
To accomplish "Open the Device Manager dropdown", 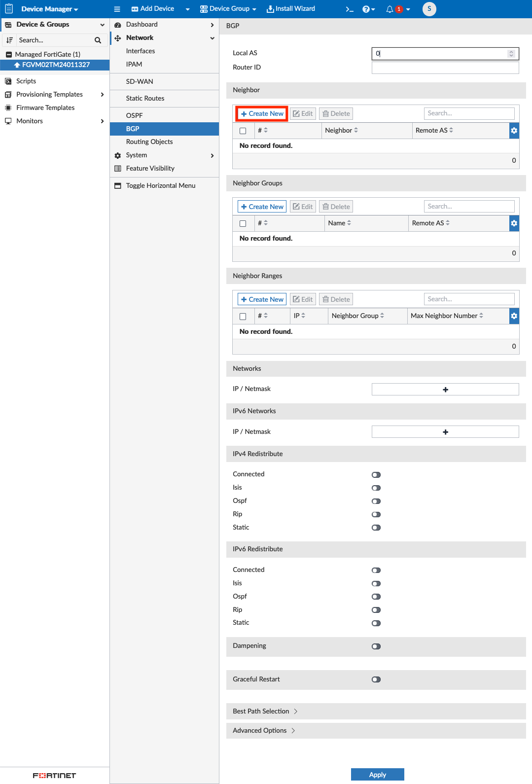I will coord(49,9).
